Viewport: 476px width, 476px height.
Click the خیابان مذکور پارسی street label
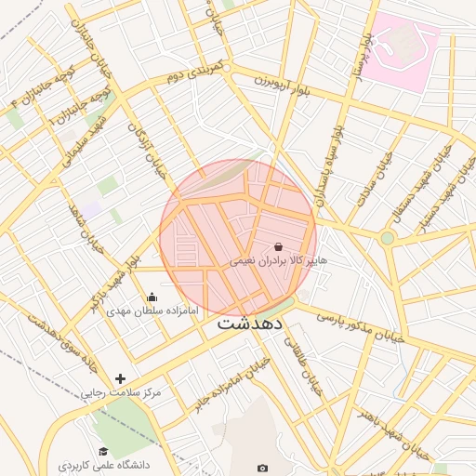pyautogui.click(x=361, y=328)
